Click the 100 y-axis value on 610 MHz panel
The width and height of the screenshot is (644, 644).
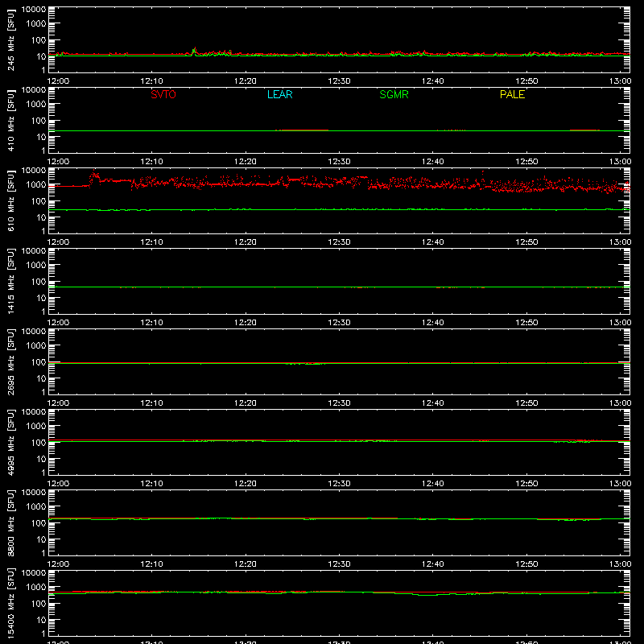click(39, 201)
